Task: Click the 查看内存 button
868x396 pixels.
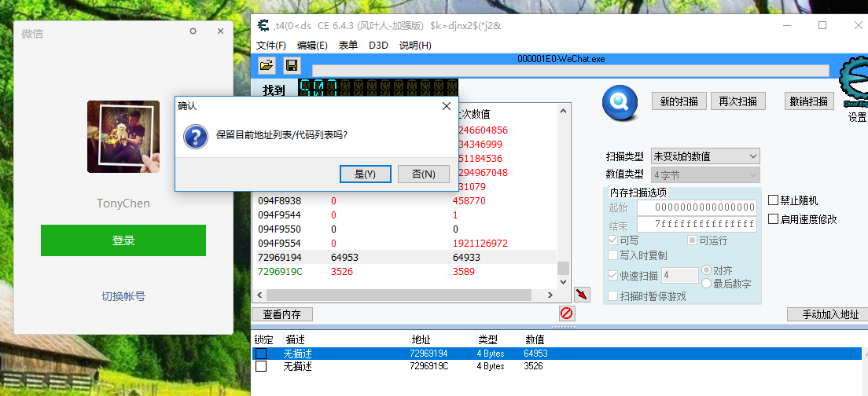Action: [281, 314]
